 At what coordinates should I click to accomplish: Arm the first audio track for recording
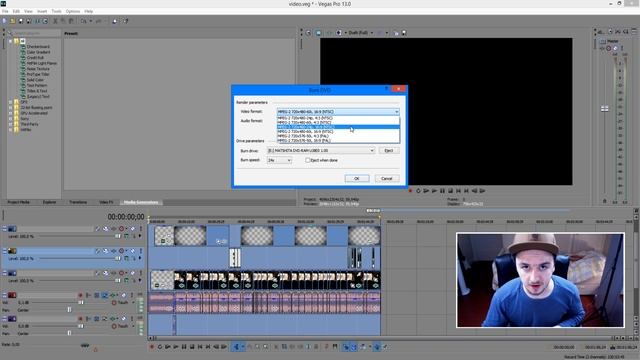pyautogui.click(x=80, y=295)
